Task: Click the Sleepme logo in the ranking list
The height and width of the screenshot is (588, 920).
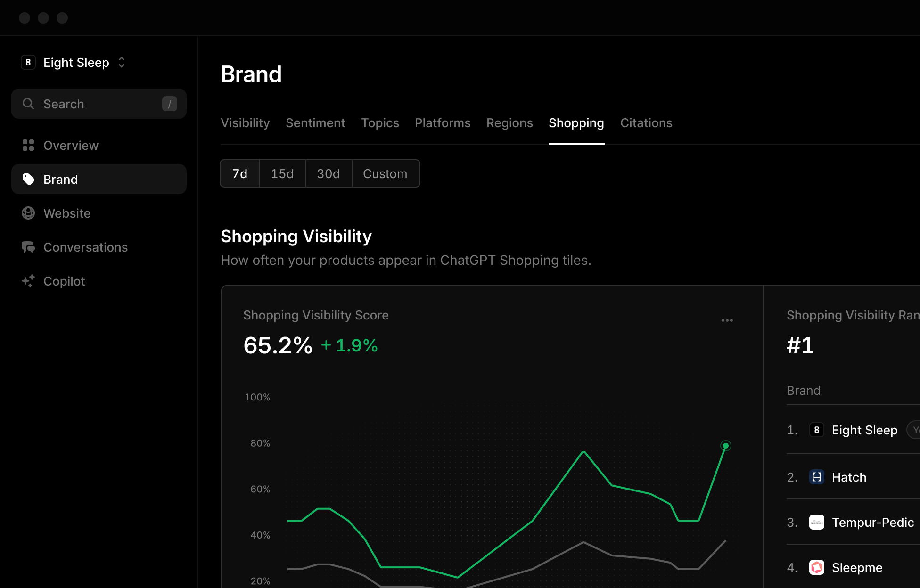Action: (x=817, y=568)
